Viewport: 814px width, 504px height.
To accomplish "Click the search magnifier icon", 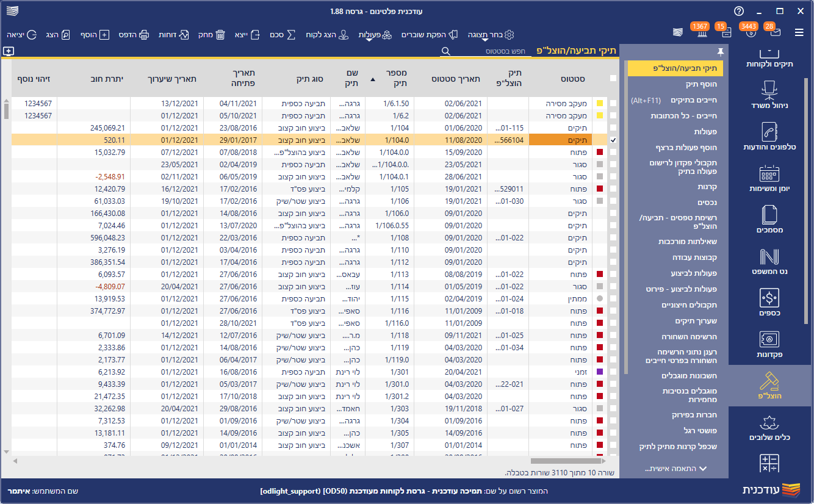I will pos(446,51).
